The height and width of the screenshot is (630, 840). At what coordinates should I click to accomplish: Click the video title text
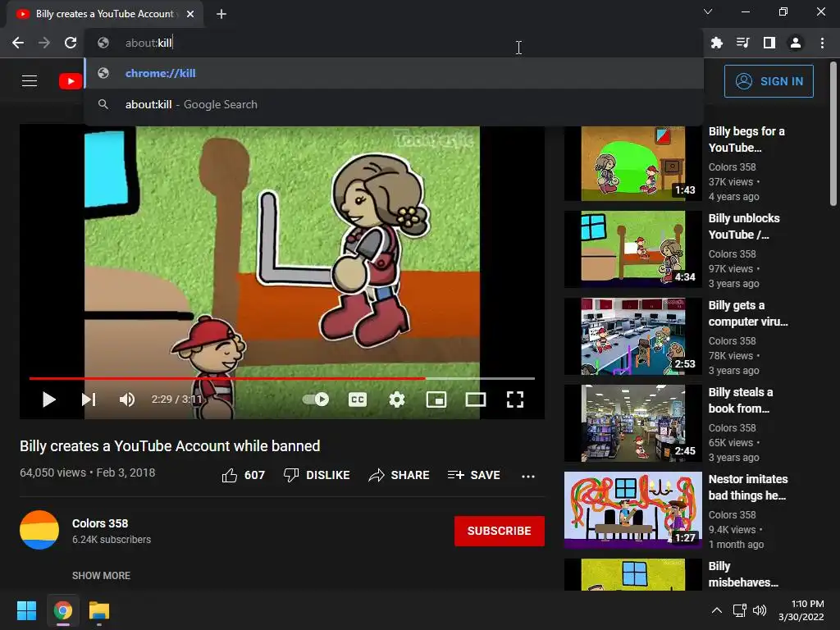click(170, 445)
